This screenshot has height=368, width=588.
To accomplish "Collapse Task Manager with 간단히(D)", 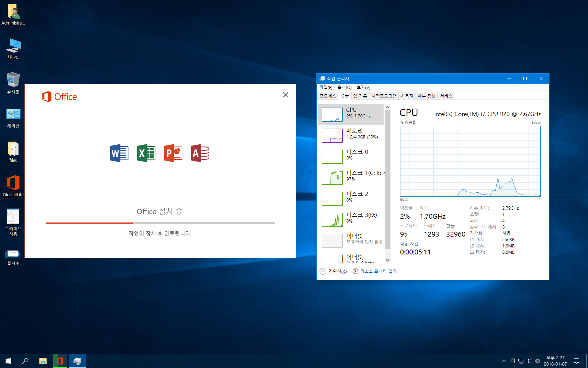I will 334,271.
